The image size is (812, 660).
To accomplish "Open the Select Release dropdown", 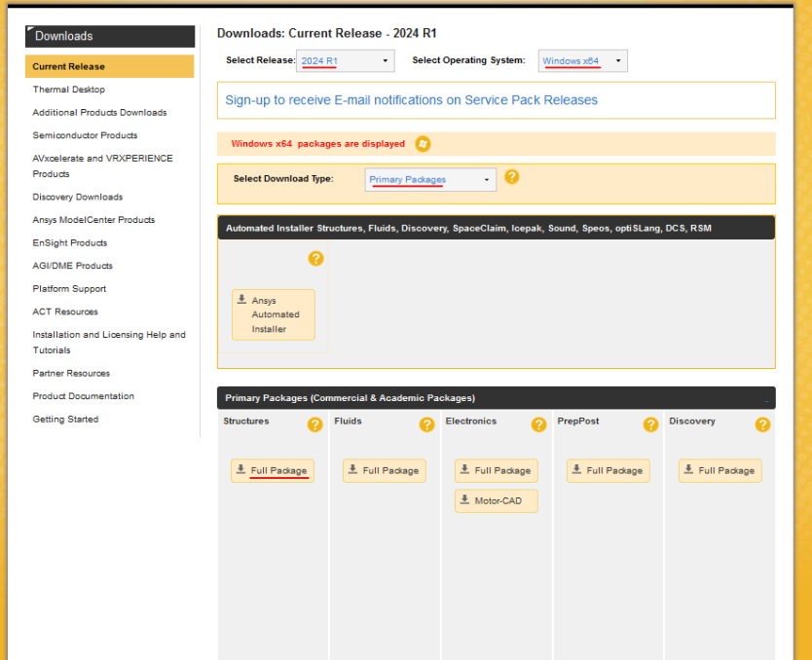I will click(346, 61).
